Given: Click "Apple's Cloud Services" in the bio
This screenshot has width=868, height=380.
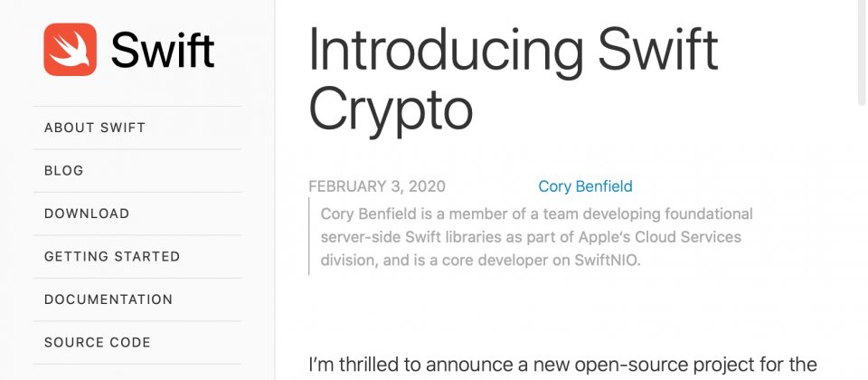Looking at the screenshot, I should (x=660, y=237).
